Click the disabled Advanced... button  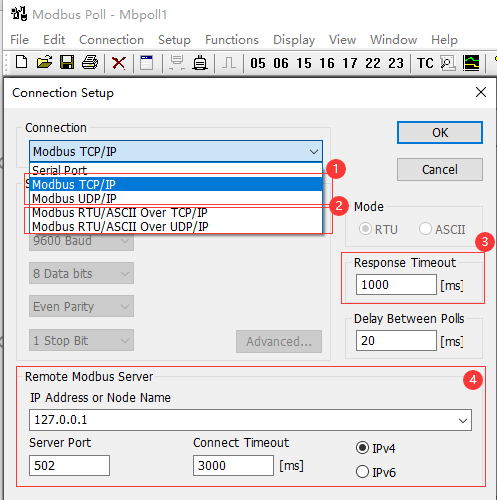tap(279, 341)
